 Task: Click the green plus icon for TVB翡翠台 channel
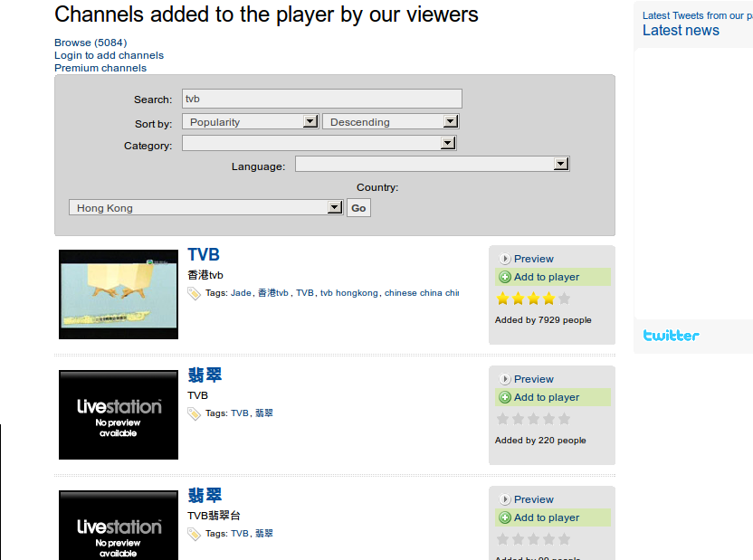(505, 517)
